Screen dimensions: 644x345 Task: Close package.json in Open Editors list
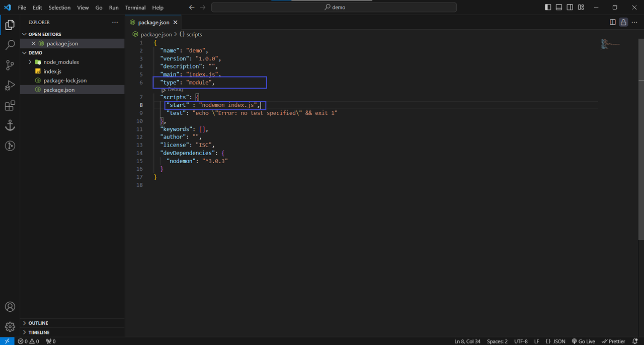pyautogui.click(x=34, y=43)
